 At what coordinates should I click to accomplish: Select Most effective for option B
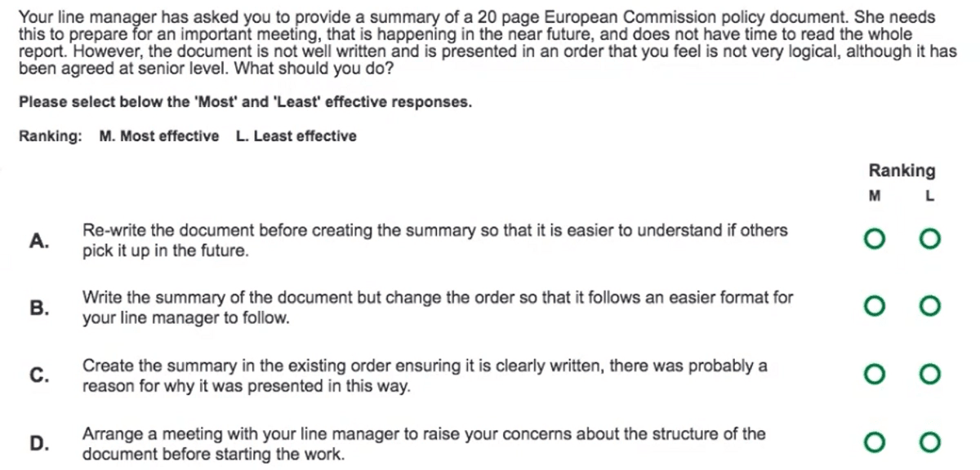(875, 307)
